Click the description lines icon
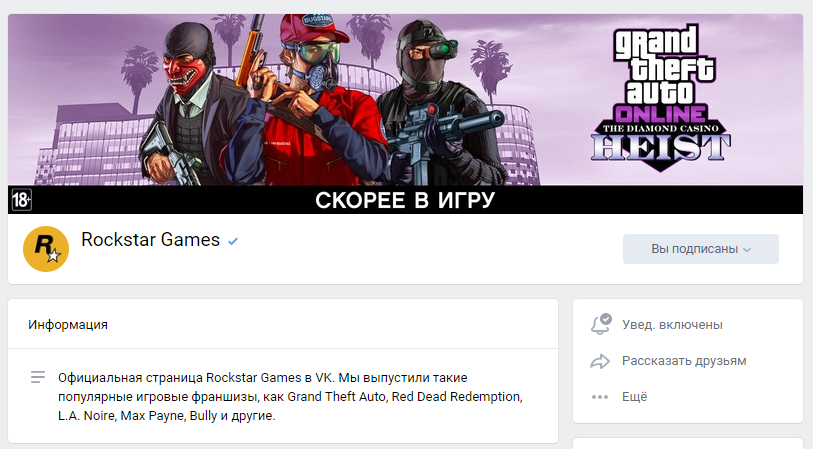The height and width of the screenshot is (449, 813). click(38, 377)
